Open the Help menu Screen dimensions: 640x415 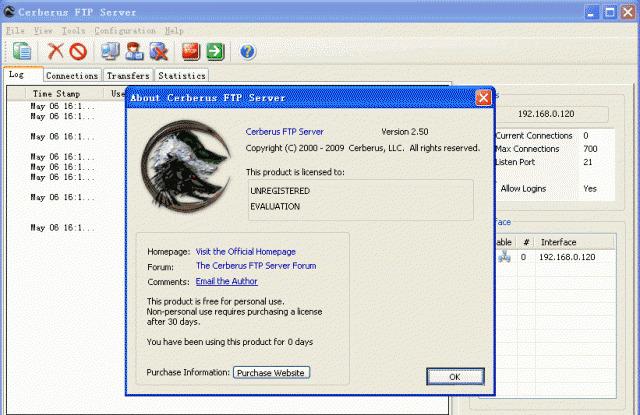tap(174, 31)
